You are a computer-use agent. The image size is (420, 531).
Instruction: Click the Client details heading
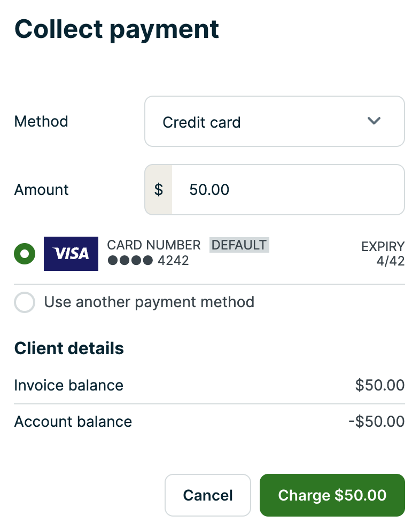(69, 348)
